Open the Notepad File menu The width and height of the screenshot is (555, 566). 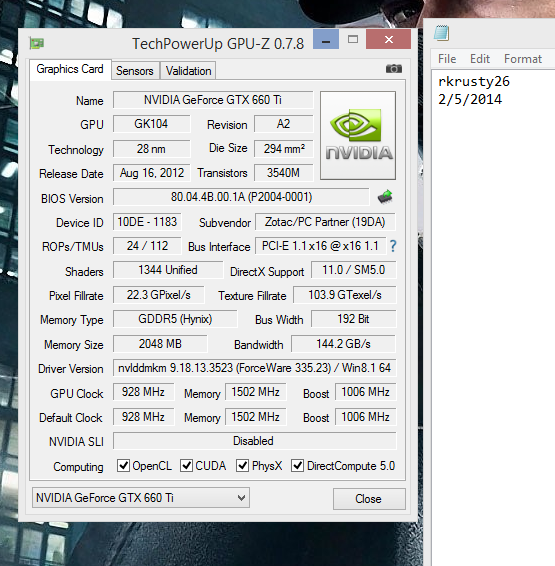[447, 59]
